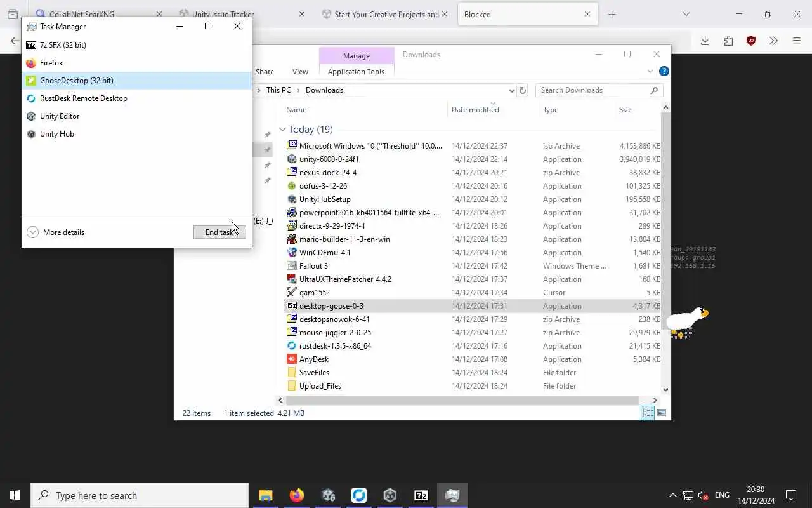
Task: Open Firefox application menu
Action: pyautogui.click(x=797, y=41)
